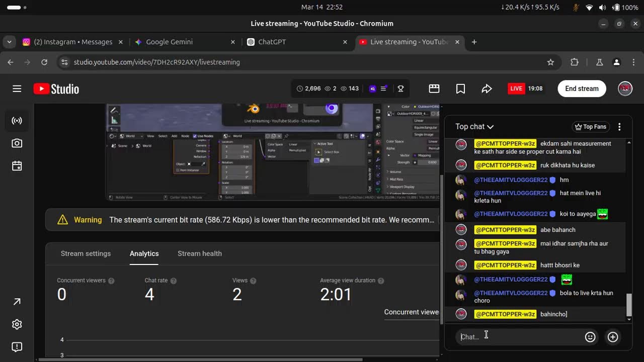The width and height of the screenshot is (644, 362).
Task: Close the Google Gemini browser tab
Action: [x=232, y=42]
